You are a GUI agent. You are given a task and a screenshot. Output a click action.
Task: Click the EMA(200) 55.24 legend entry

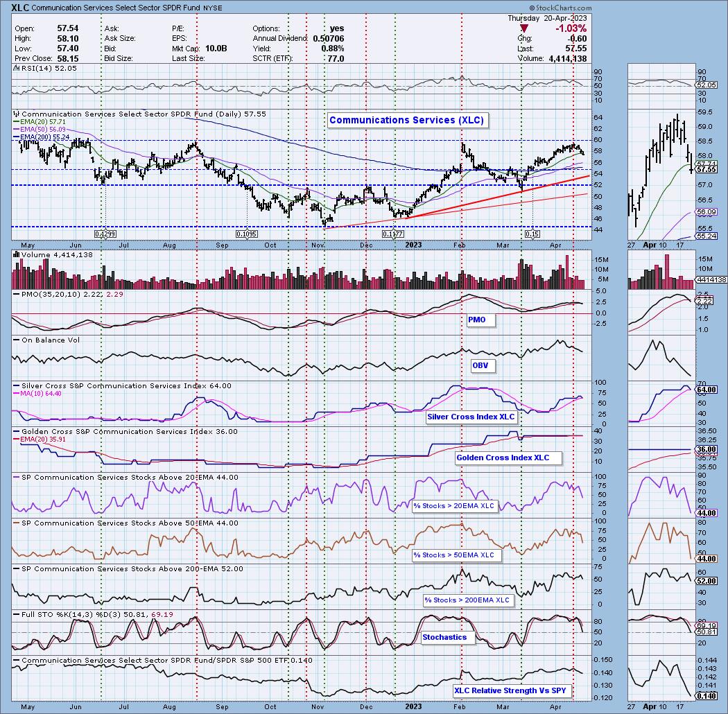coord(42,137)
